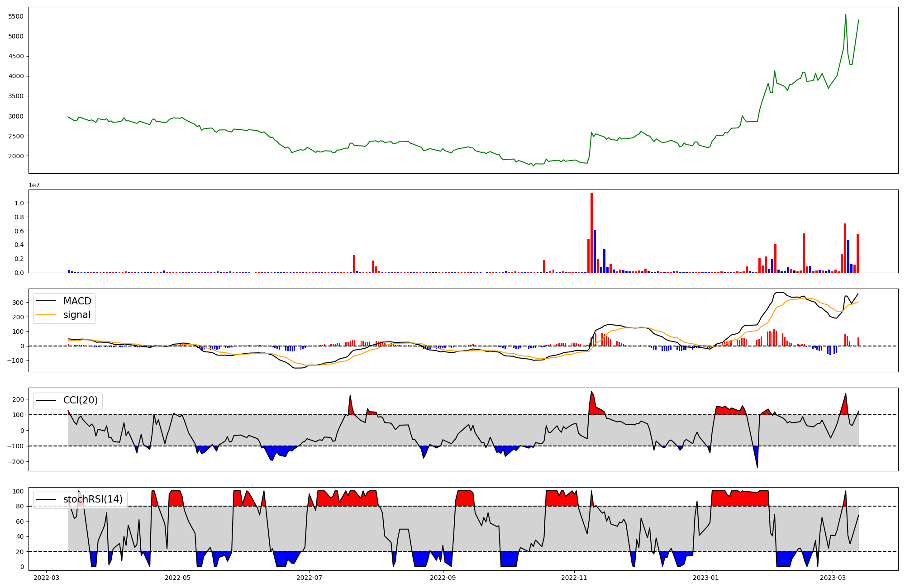The width and height of the screenshot is (905, 588).
Task: Click the 2022-05 date tick label
Action: pos(178,578)
